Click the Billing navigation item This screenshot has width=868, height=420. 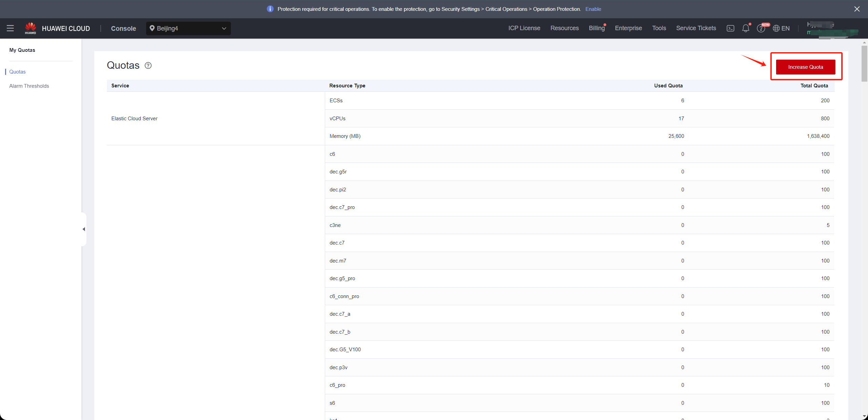tap(597, 28)
